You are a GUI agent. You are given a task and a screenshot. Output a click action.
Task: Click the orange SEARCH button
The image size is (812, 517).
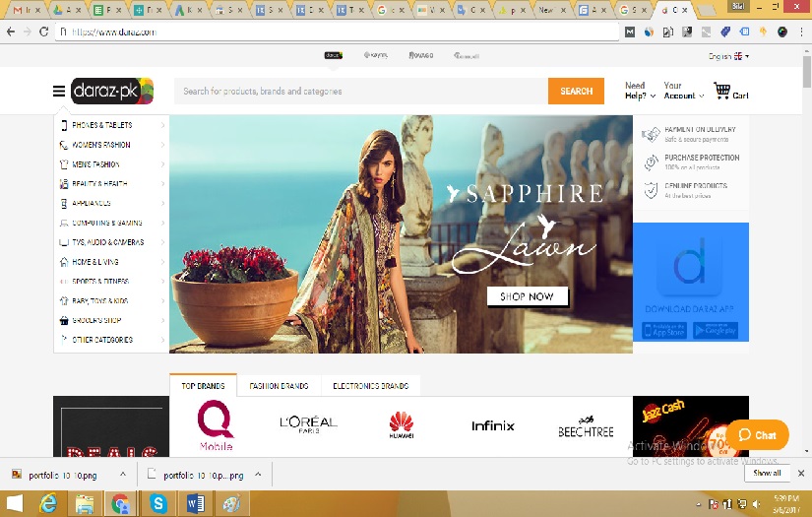(x=576, y=92)
